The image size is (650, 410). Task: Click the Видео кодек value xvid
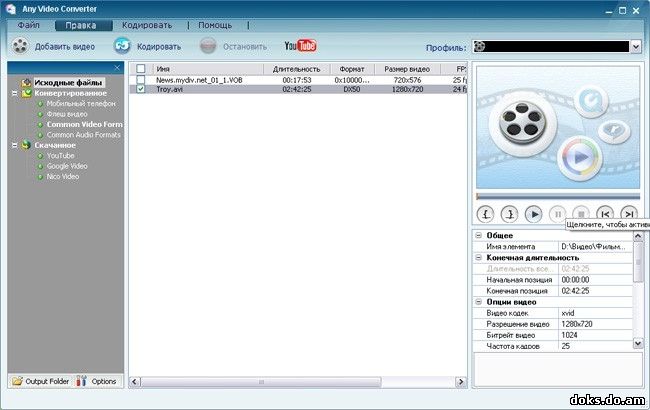point(568,313)
